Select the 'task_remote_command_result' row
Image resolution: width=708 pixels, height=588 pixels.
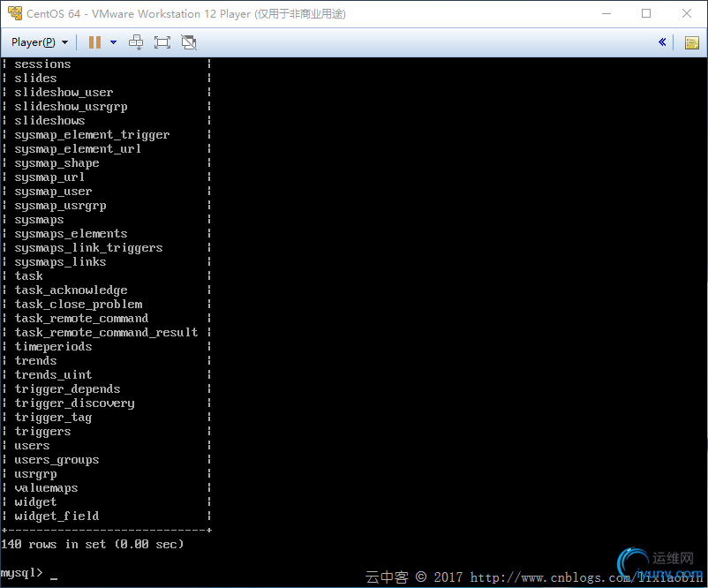[x=106, y=332]
